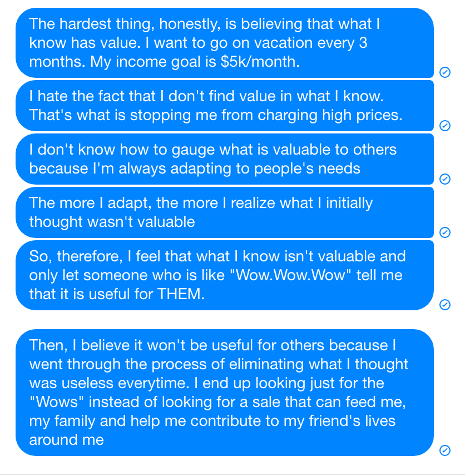Click the "$5k/month" text in the first message
Image resolution: width=465 pixels, height=476 pixels.
point(260,62)
